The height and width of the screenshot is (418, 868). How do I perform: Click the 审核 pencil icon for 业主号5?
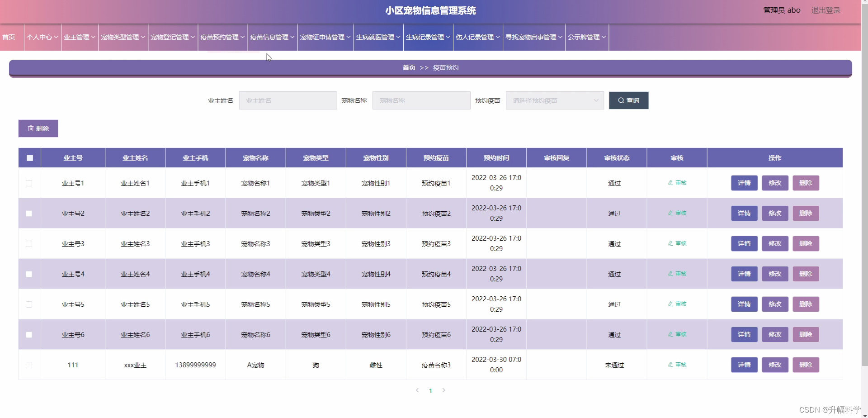[670, 304]
